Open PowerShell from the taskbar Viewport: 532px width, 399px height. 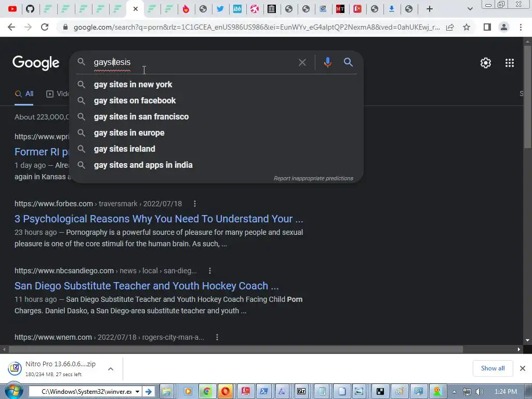click(x=263, y=392)
